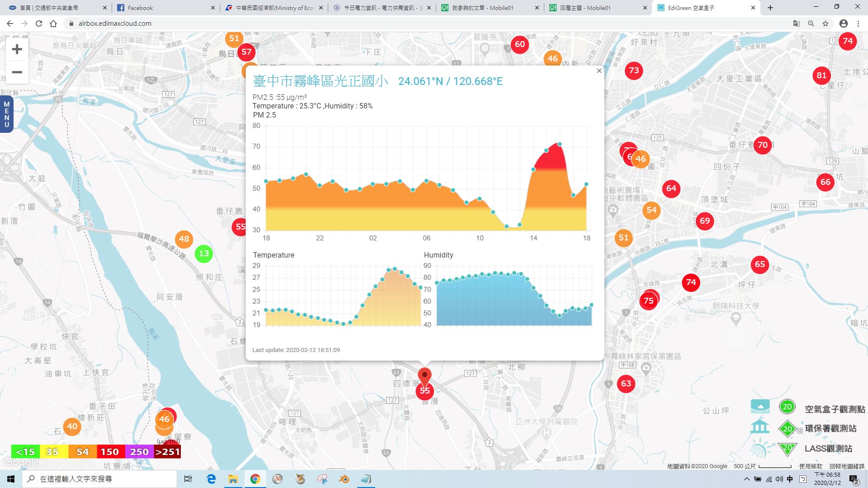Select the red 81 sensor marker
This screenshot has height=488, width=868.
pyautogui.click(x=821, y=75)
